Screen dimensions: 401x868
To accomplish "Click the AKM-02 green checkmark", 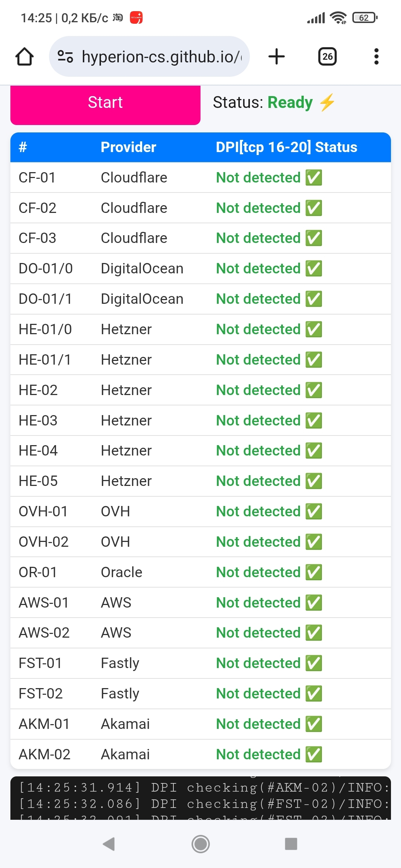I will (314, 754).
